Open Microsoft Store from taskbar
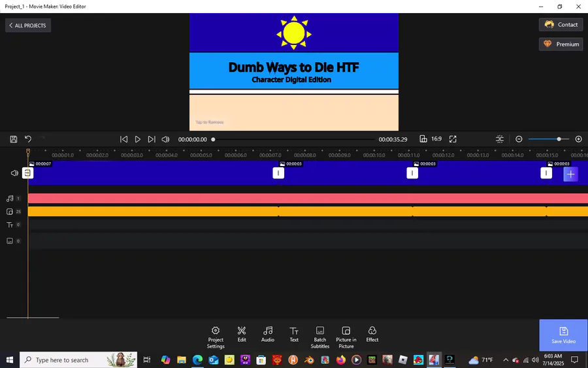The image size is (588, 368). point(261,360)
